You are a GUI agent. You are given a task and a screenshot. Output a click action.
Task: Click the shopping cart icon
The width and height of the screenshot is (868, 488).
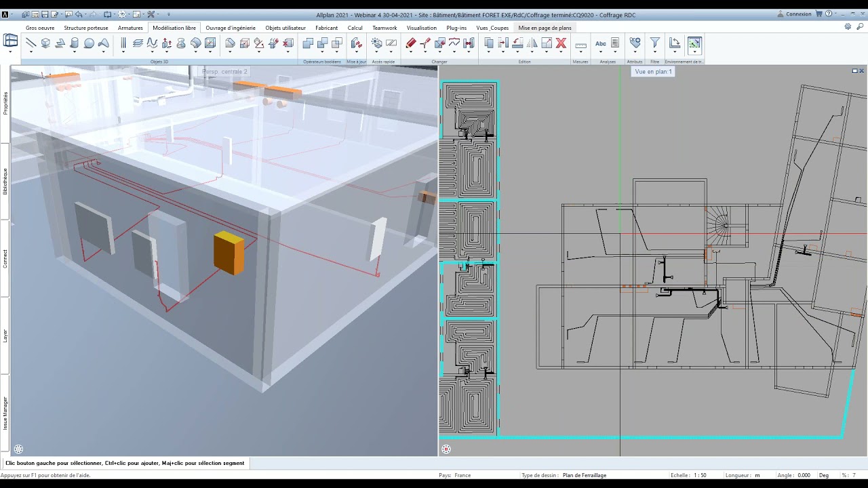pos(819,14)
